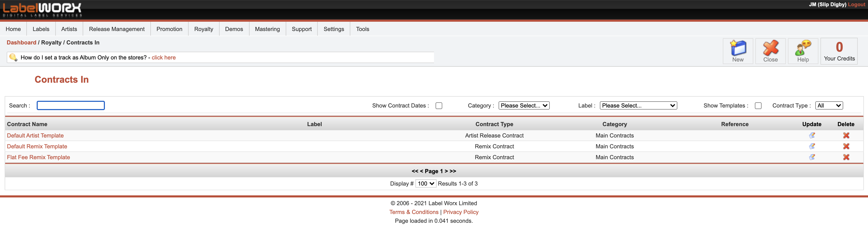Click the Reference column header
Image resolution: width=868 pixels, height=230 pixels.
734,124
